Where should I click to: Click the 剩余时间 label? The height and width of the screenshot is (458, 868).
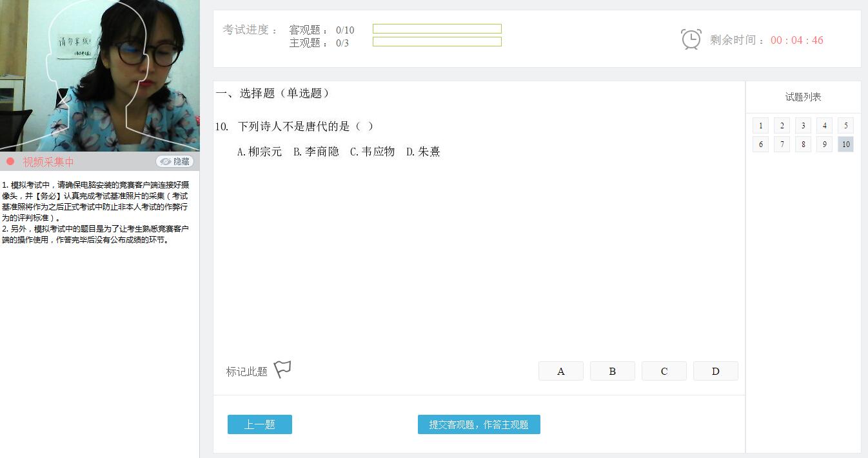click(737, 40)
